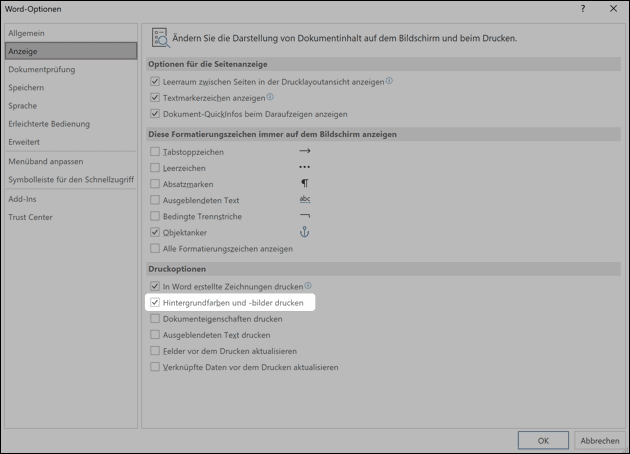The width and height of the screenshot is (630, 454).
Task: Confirm settings with OK
Action: click(543, 440)
